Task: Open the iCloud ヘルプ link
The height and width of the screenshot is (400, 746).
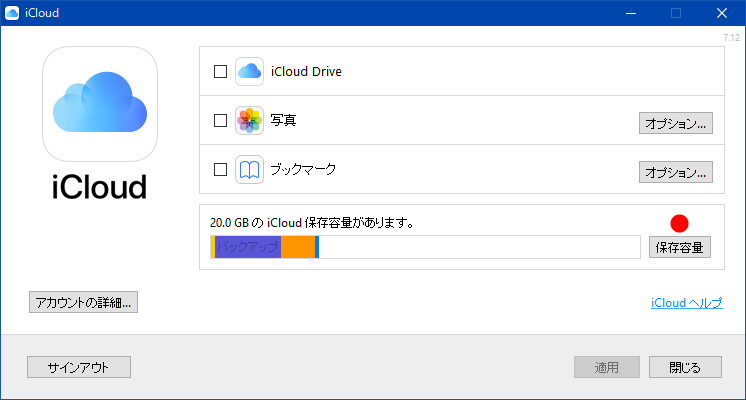Action: (x=686, y=302)
